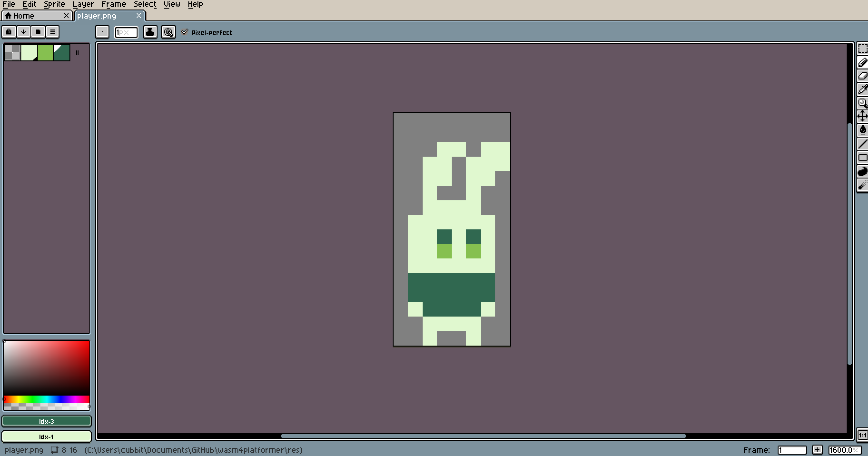Open the View menu

click(x=172, y=4)
